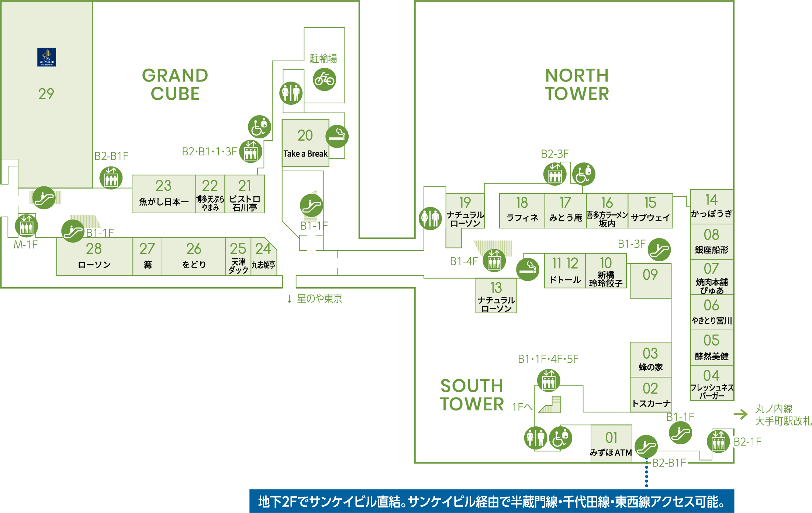Select shop 06 やきとり宮川
Viewport: 812px width, 513px height.
click(x=712, y=312)
